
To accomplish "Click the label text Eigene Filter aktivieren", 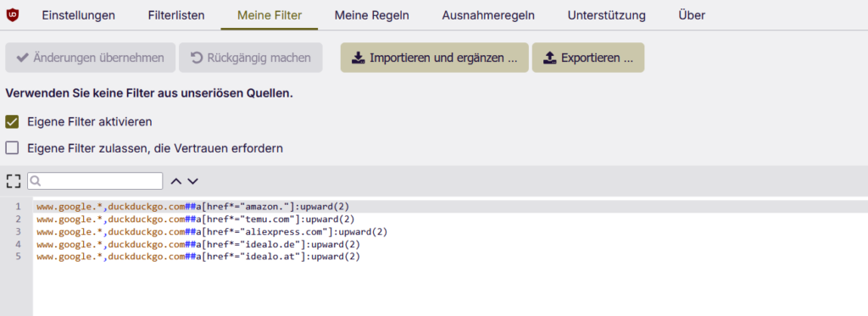I will pos(90,122).
